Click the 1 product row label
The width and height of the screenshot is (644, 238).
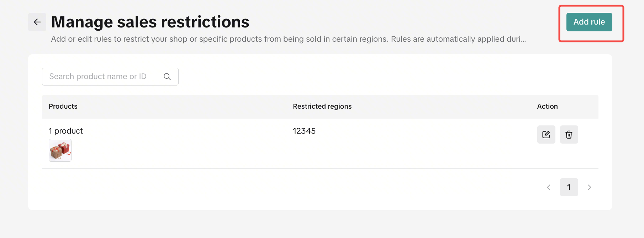coord(66,131)
